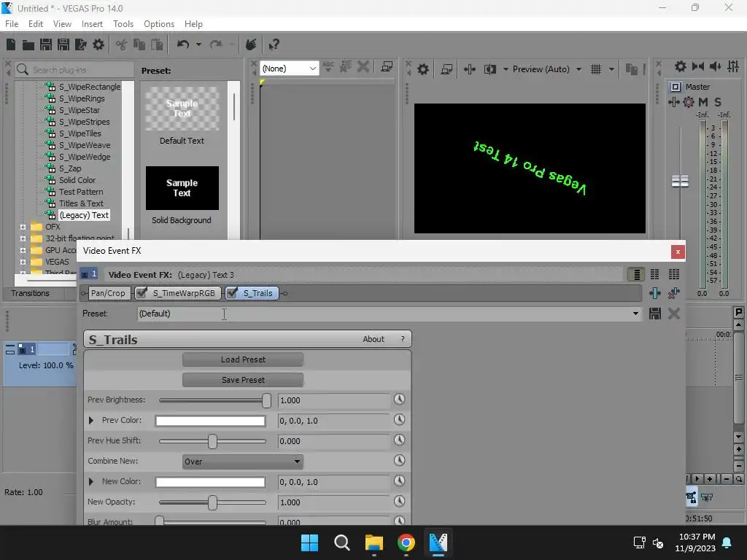Image resolution: width=747 pixels, height=560 pixels.
Task: Open the View menu
Action: click(x=63, y=24)
